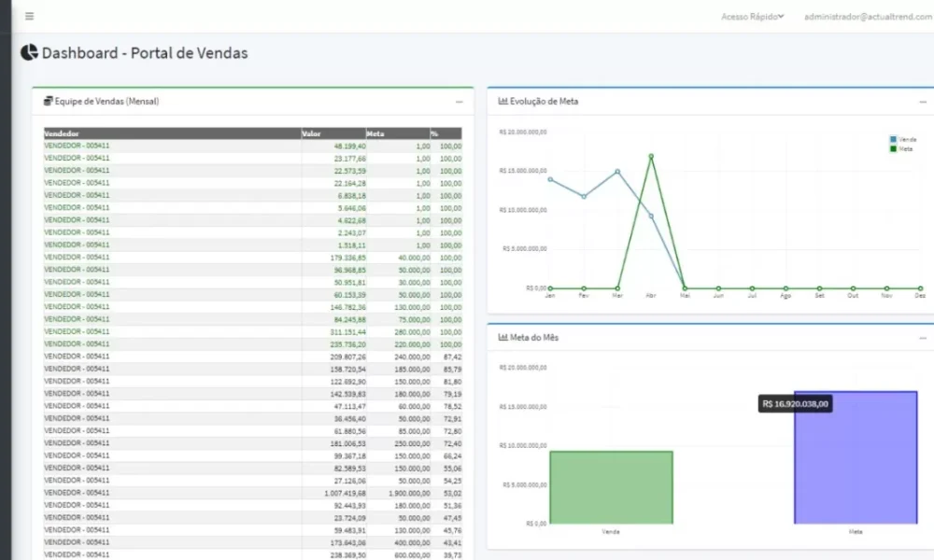The width and height of the screenshot is (934, 560).
Task: Toggle the Meta series in chart legend
Action: point(902,148)
